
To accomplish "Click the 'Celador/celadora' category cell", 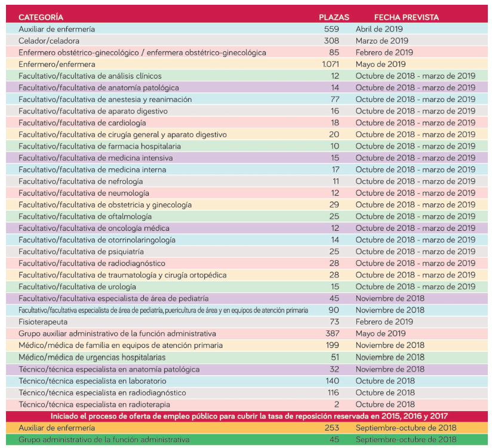I will pos(48,41).
